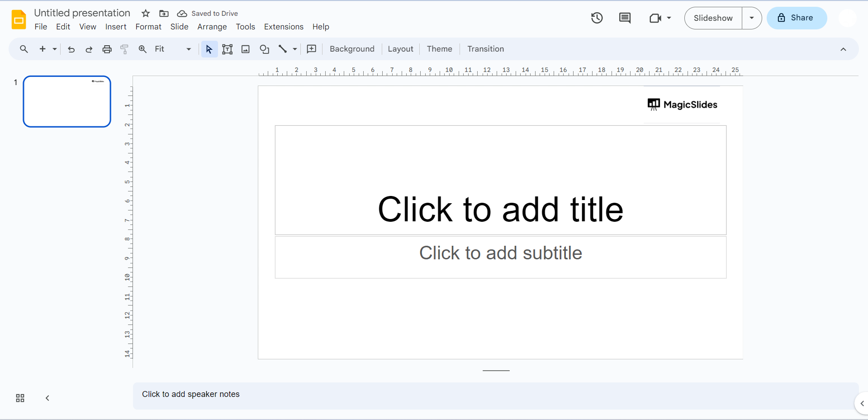868x420 pixels.
Task: Click the redo arrow icon
Action: click(89, 49)
